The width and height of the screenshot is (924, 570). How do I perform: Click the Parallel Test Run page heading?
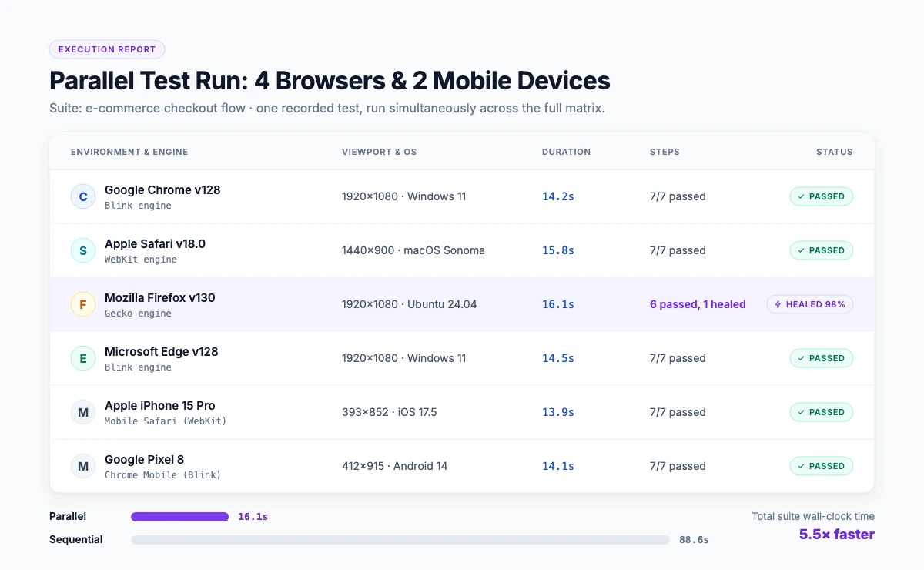coord(330,81)
